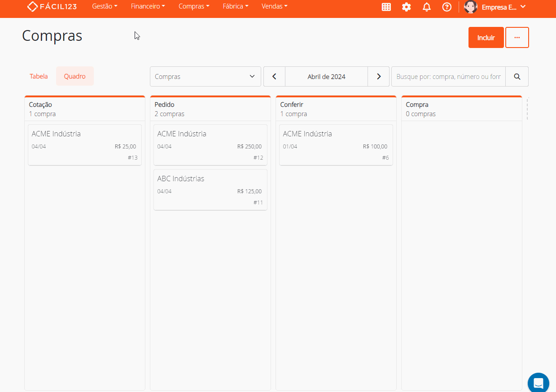Go to next month arrow
Viewport: 556px width, 392px height.
[x=379, y=77]
